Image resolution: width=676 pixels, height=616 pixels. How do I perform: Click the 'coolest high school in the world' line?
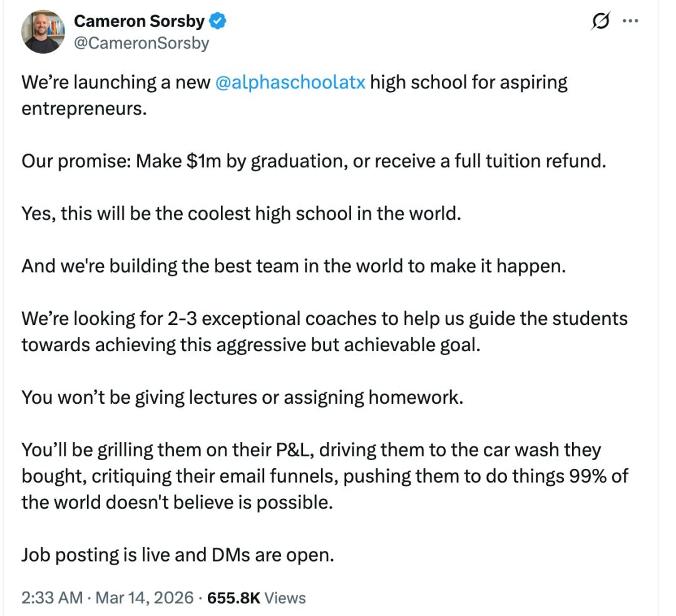click(241, 213)
